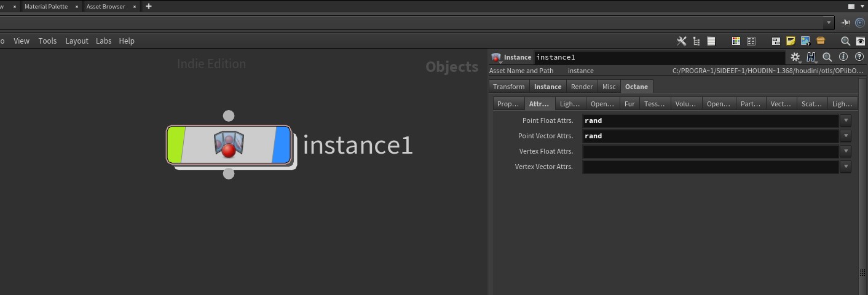The image size is (868, 295).
Task: Click the orange network box icon
Action: [820, 41]
